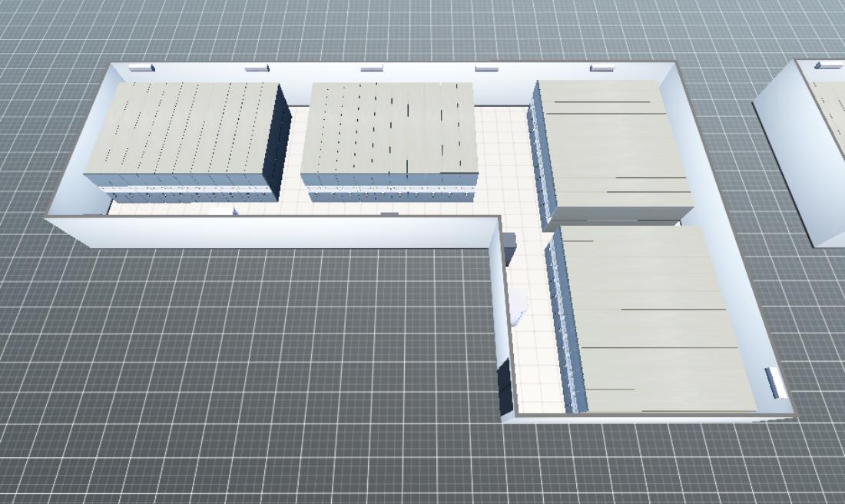Pick the middle wall-mounted unit on back wall
845x504 pixels.
(372, 68)
